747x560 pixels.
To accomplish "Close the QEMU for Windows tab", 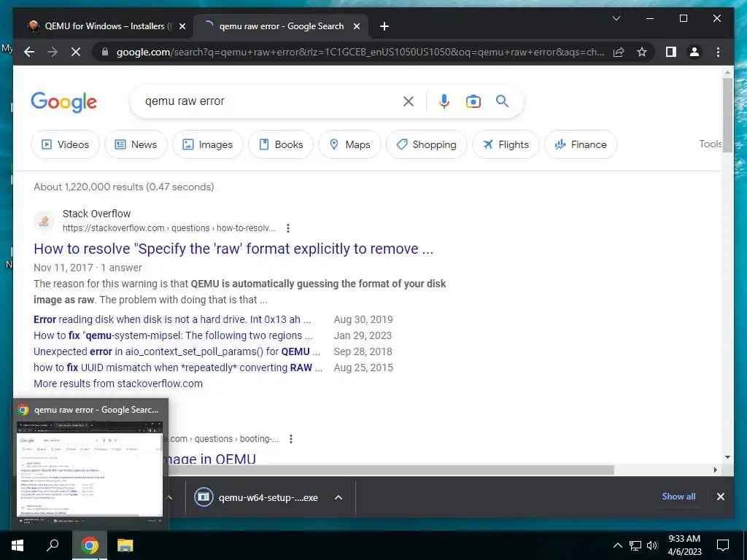I will [182, 26].
